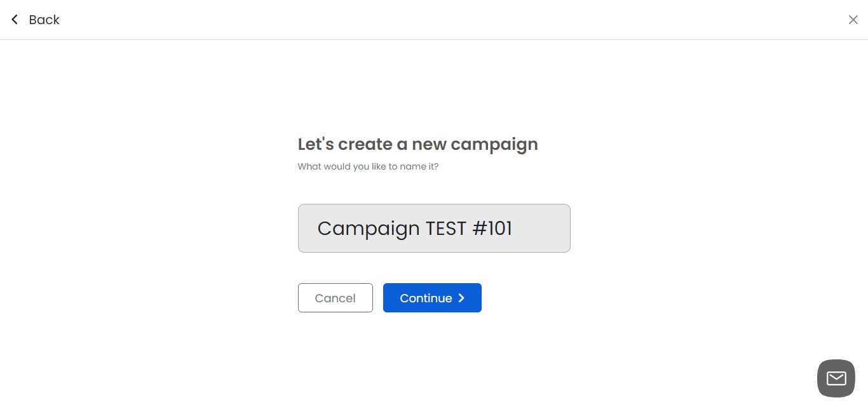868x407 pixels.
Task: Click the blue Continue action
Action: tap(432, 298)
